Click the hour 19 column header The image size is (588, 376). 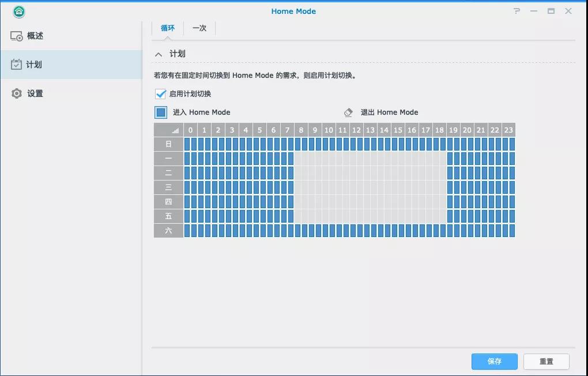tap(453, 130)
